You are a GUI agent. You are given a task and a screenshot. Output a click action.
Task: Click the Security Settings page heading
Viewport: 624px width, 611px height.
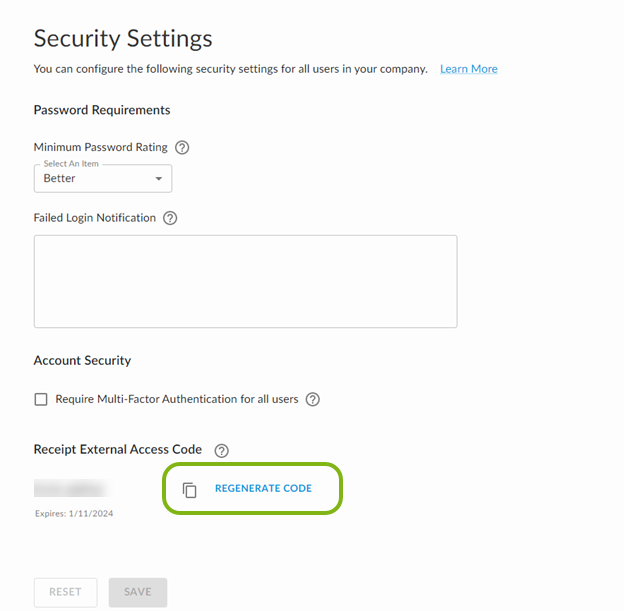123,38
